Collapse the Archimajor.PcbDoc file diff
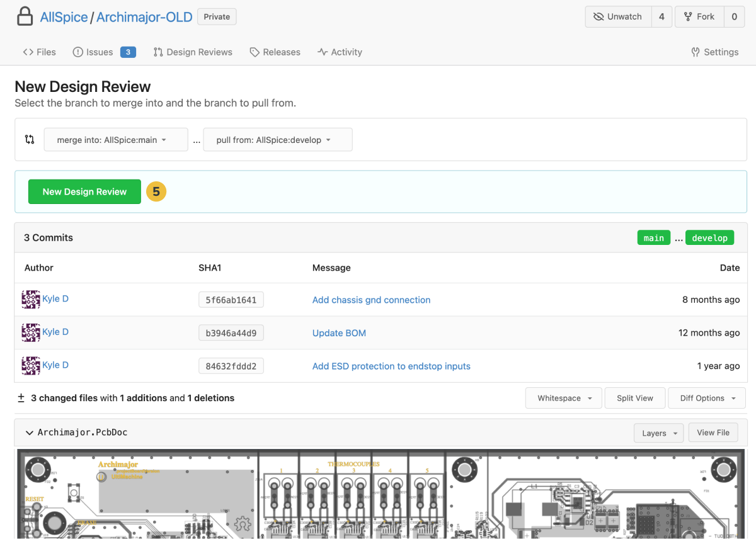 [x=29, y=433]
